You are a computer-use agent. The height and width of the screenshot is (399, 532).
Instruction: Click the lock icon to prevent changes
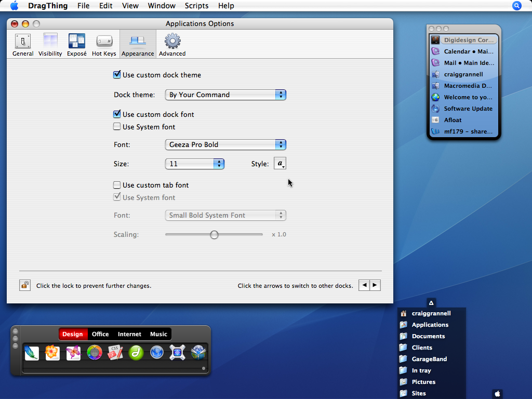pos(25,285)
